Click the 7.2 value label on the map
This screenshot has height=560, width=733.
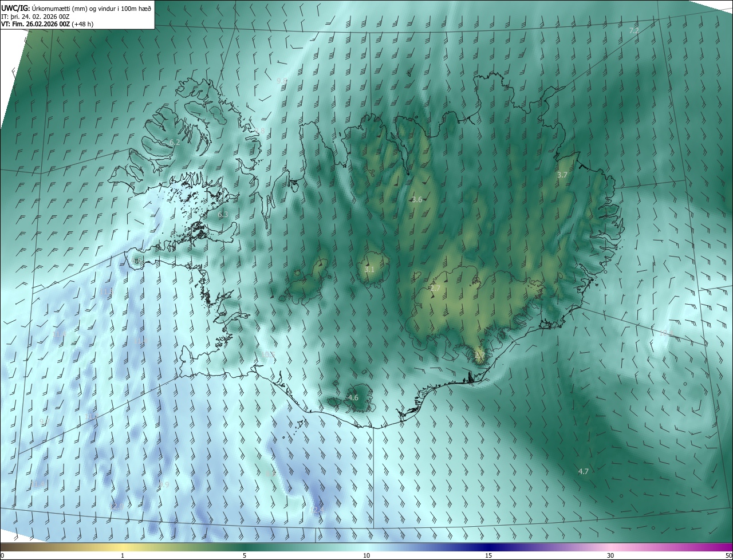[x=634, y=30]
